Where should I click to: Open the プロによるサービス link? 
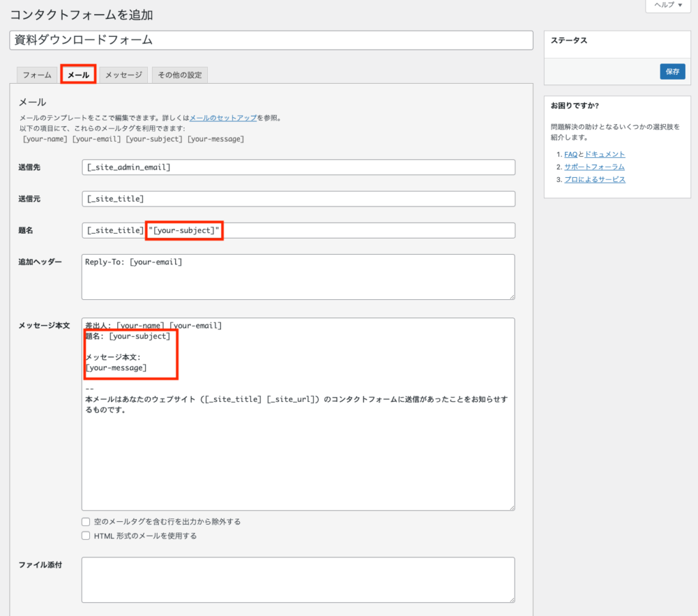(594, 180)
